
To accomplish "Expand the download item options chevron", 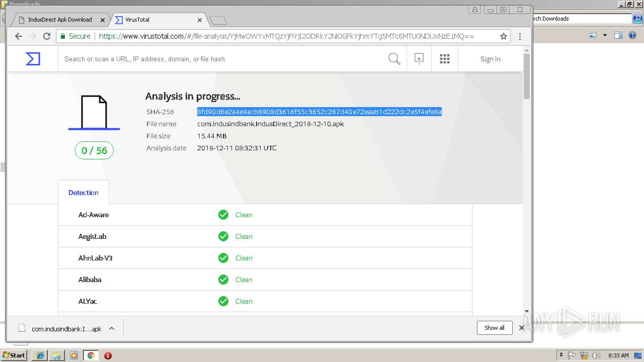I will pyautogui.click(x=112, y=328).
